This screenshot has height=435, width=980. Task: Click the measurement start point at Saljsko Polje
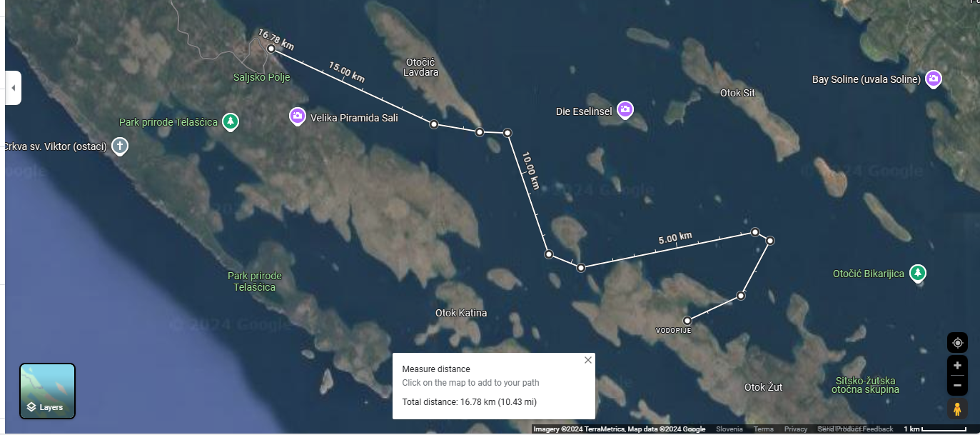pyautogui.click(x=271, y=49)
